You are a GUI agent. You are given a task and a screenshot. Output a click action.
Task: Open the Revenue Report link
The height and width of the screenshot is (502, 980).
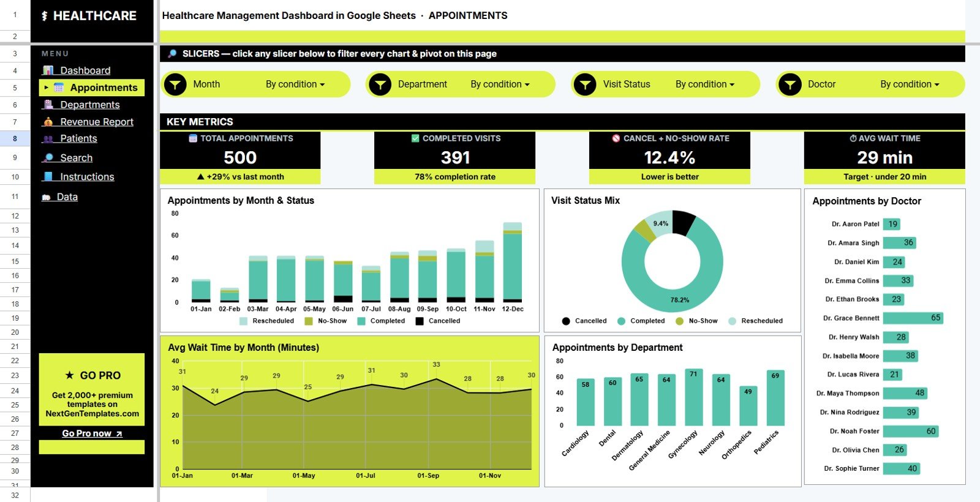[97, 122]
